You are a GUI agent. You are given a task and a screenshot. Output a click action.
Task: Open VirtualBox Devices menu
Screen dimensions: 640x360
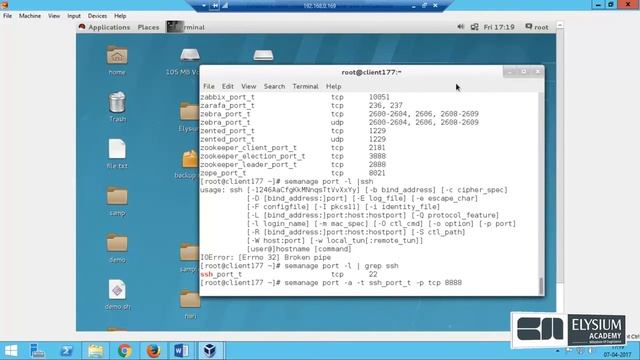tap(97, 16)
